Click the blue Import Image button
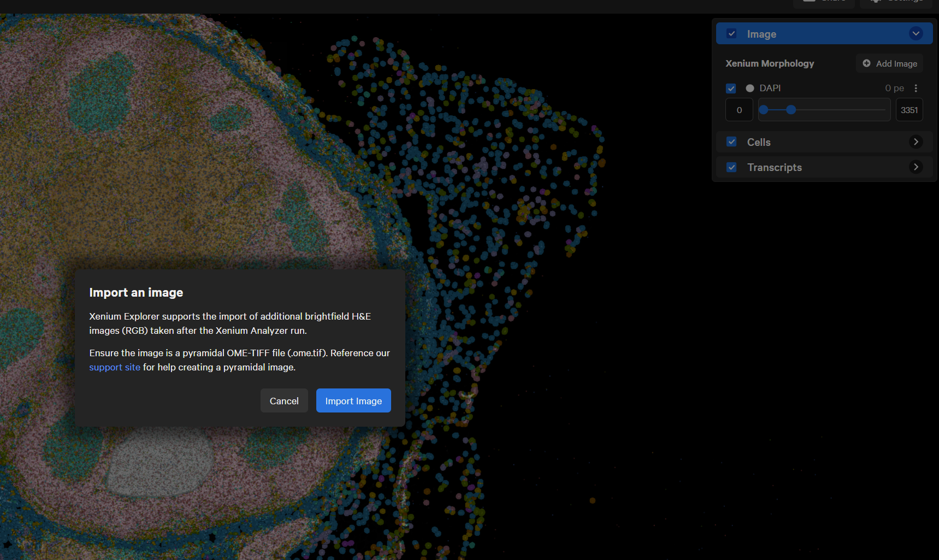 (x=353, y=401)
